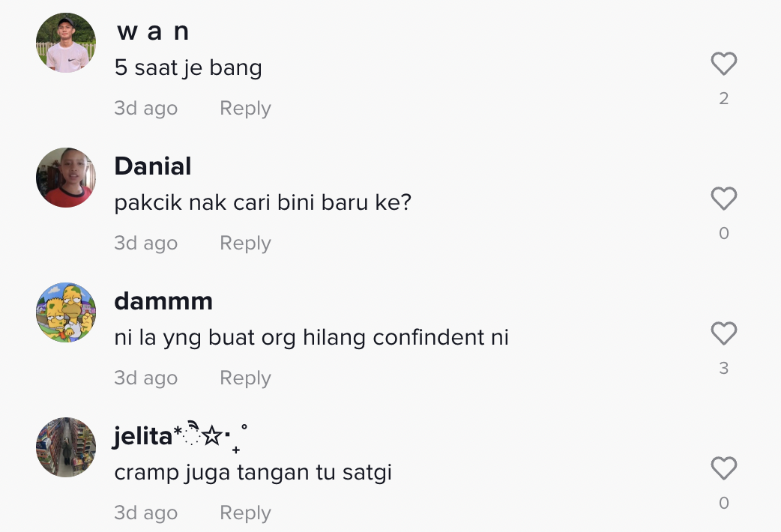Tap the heart on dammm's comment
781x532 pixels.
[x=723, y=334]
